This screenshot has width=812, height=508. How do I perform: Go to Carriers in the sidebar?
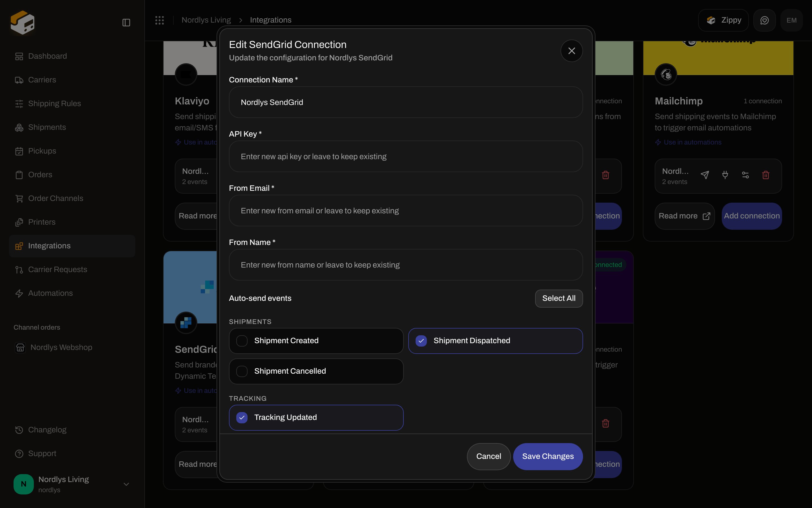point(72,80)
